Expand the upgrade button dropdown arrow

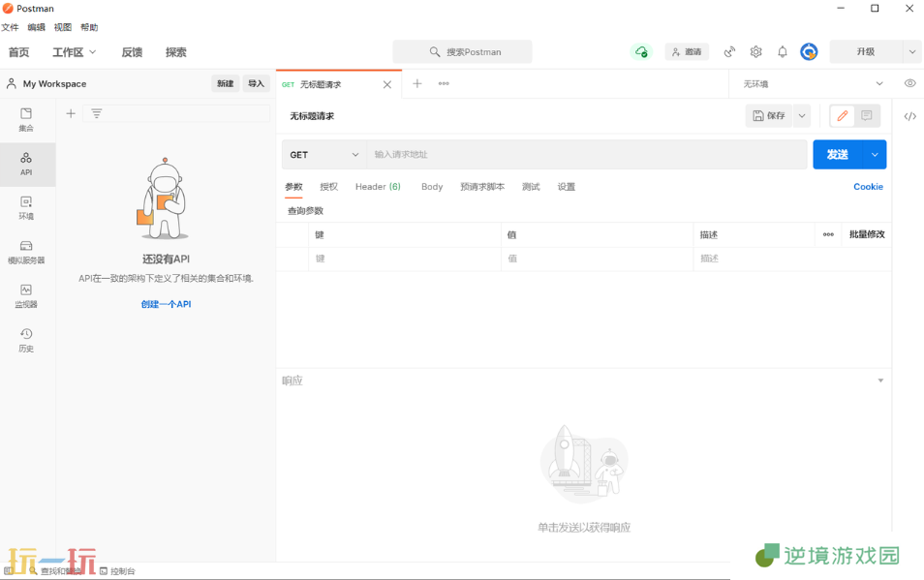pyautogui.click(x=912, y=52)
